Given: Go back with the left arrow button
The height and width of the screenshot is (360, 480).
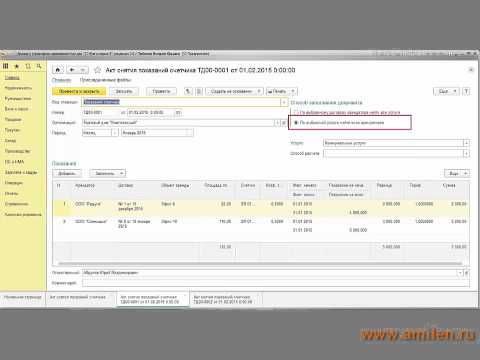Looking at the screenshot, I should click(72, 70).
